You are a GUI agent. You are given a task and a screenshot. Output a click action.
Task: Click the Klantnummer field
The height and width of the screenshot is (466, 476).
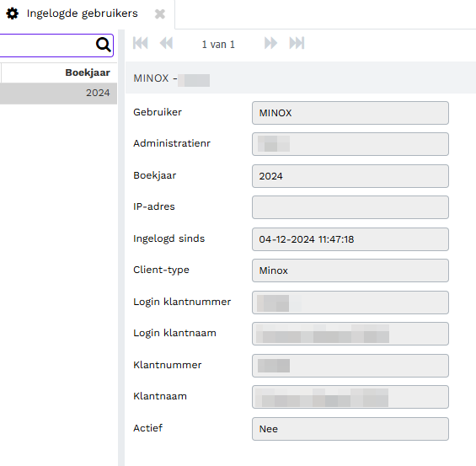click(x=350, y=366)
